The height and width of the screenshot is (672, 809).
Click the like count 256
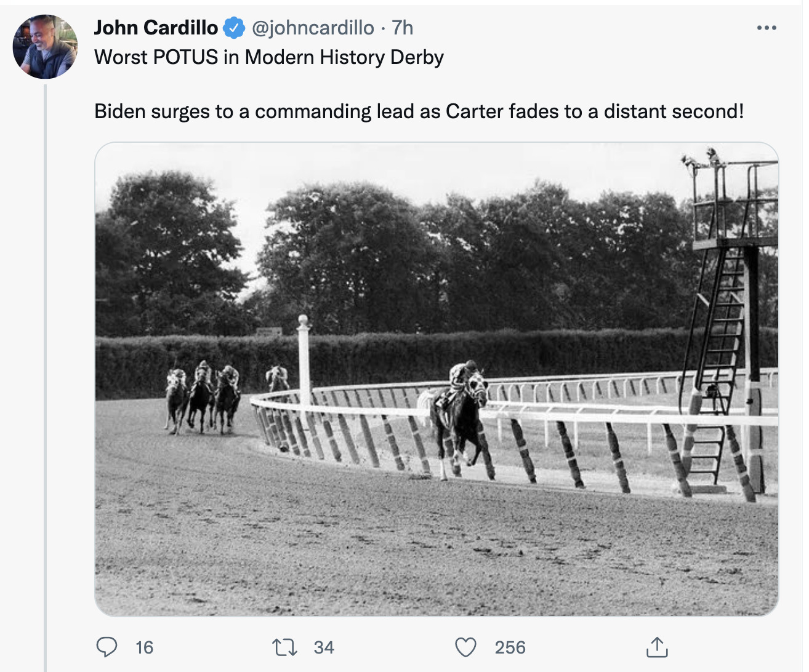tap(510, 647)
